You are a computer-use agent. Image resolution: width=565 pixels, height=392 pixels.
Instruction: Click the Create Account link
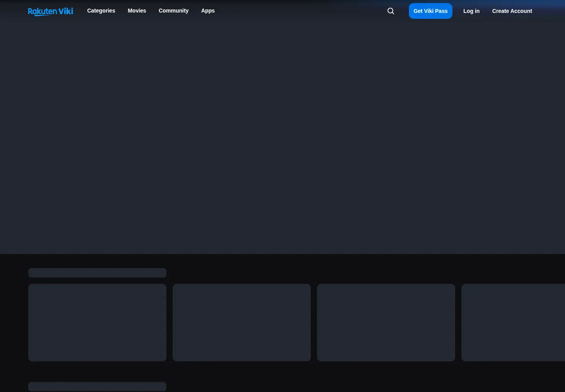[x=512, y=11]
